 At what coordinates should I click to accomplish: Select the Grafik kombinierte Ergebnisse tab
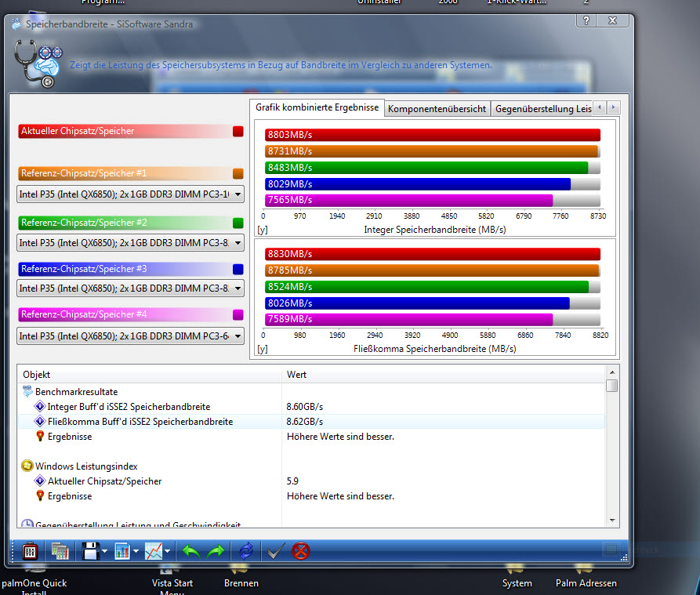pos(317,107)
